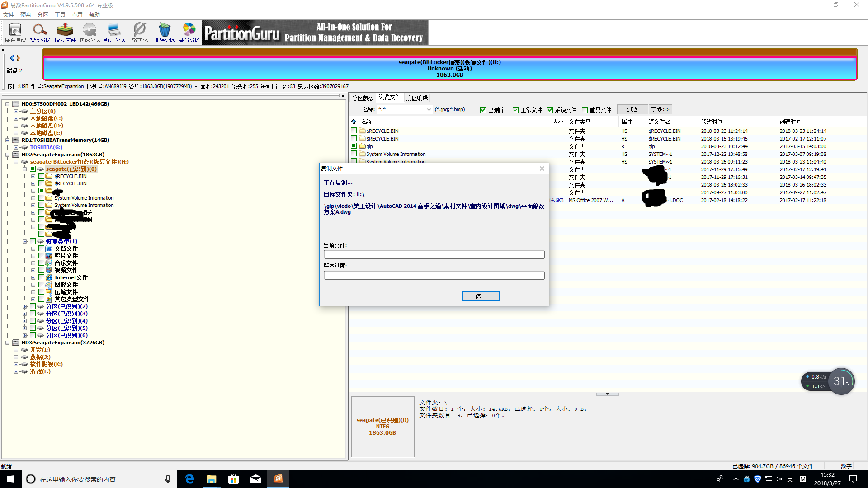The width and height of the screenshot is (868, 488).
Task: Select the 照片文件 photo type node
Action: pyautogui.click(x=66, y=256)
